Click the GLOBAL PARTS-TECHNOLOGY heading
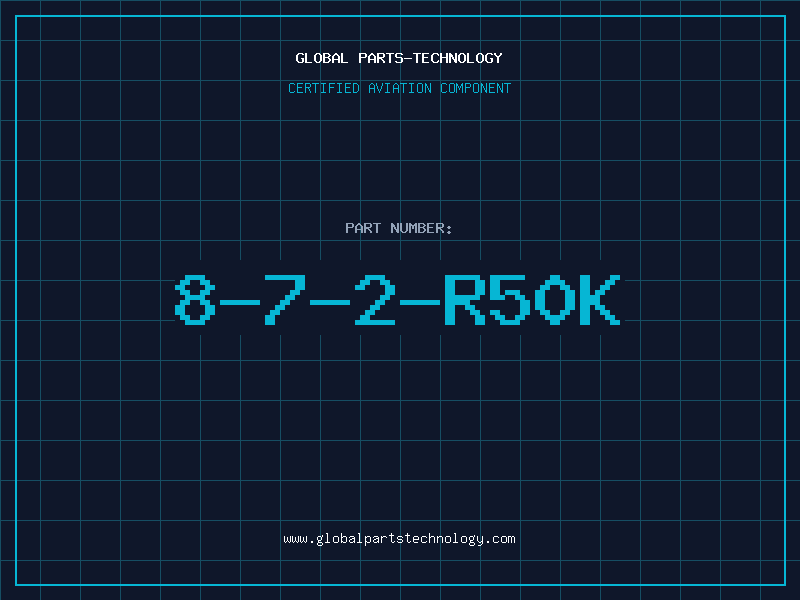Image resolution: width=800 pixels, height=600 pixels. pos(399,58)
